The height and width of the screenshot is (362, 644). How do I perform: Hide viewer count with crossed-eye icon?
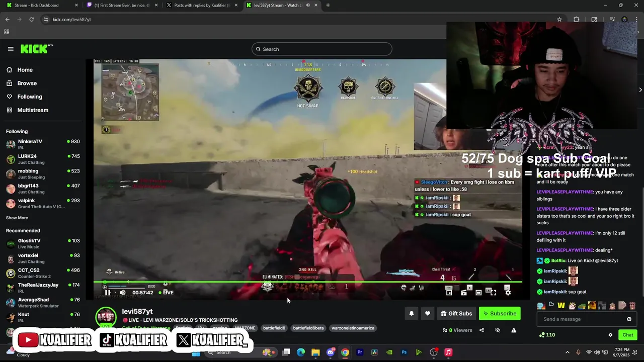pos(498,330)
